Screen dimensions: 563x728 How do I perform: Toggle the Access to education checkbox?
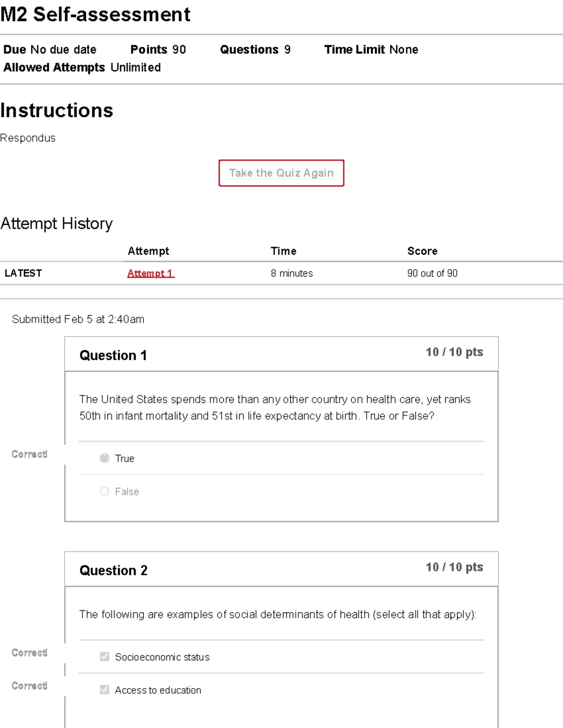105,690
